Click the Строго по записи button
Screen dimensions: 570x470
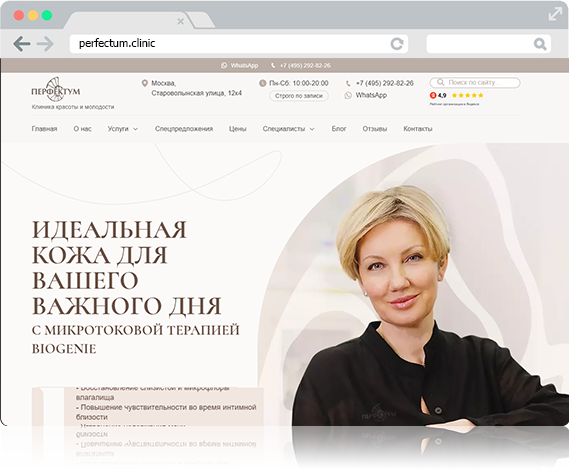[x=299, y=96]
